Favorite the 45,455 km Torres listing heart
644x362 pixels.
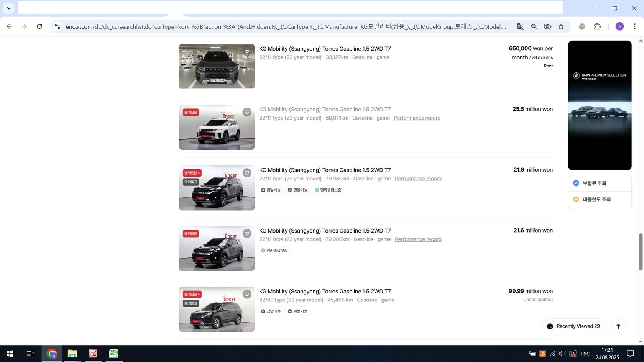coord(247,294)
